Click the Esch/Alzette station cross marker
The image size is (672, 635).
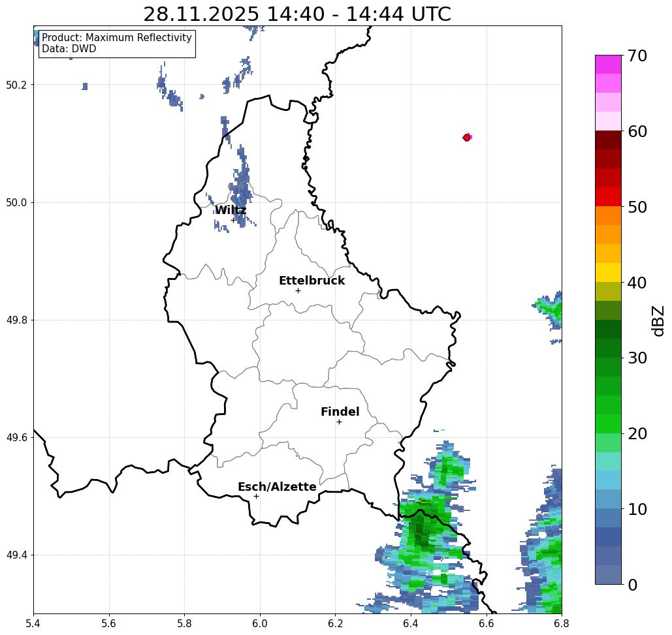pyautogui.click(x=256, y=496)
